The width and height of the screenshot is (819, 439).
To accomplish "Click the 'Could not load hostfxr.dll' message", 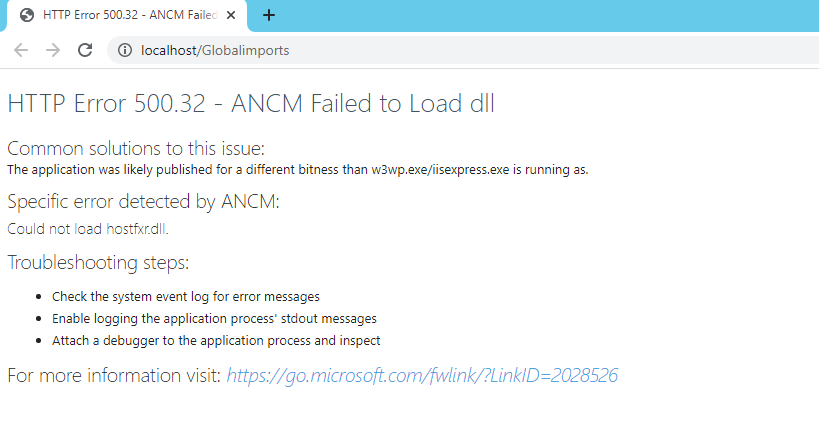I will click(88, 229).
